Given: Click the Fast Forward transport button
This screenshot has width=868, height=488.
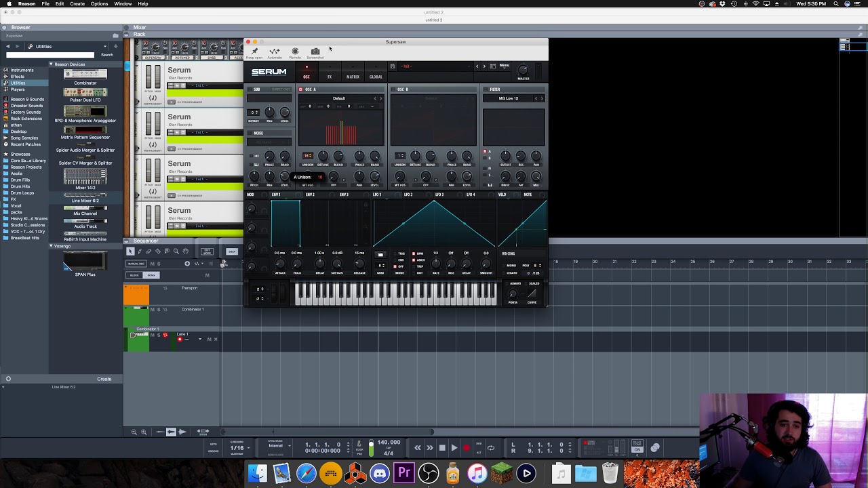Looking at the screenshot, I should pos(430,448).
